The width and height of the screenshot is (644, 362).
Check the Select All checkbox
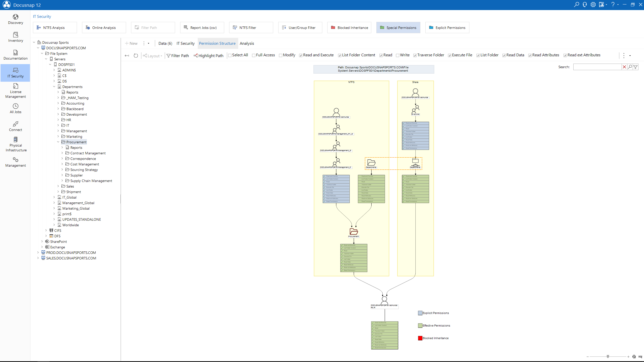pos(230,55)
